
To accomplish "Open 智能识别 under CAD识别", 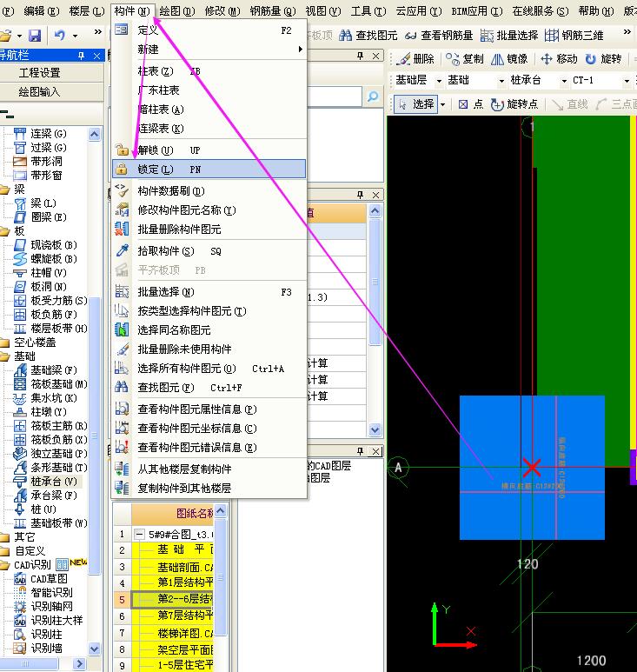I will point(51,593).
